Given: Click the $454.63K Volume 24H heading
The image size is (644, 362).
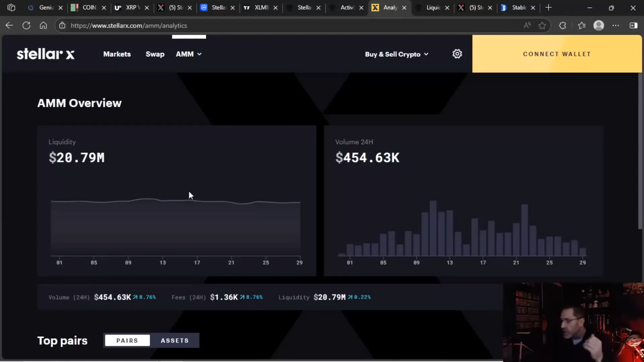Looking at the screenshot, I should pos(367,158).
